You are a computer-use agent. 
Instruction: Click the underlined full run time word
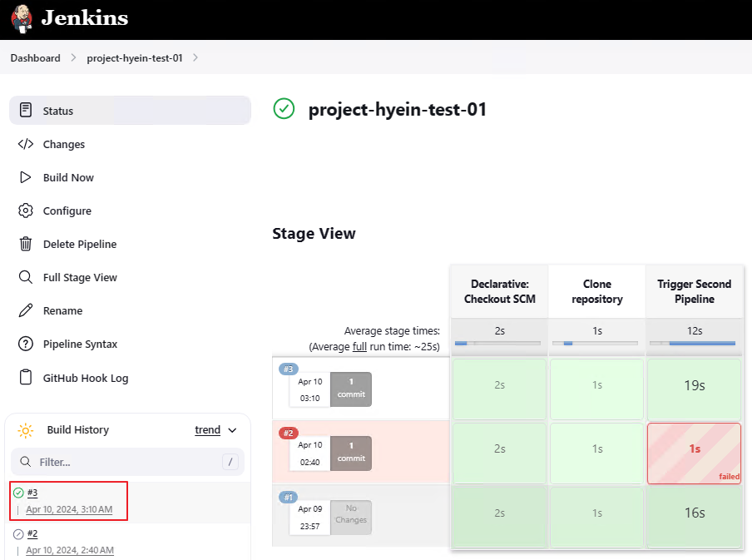(359, 346)
